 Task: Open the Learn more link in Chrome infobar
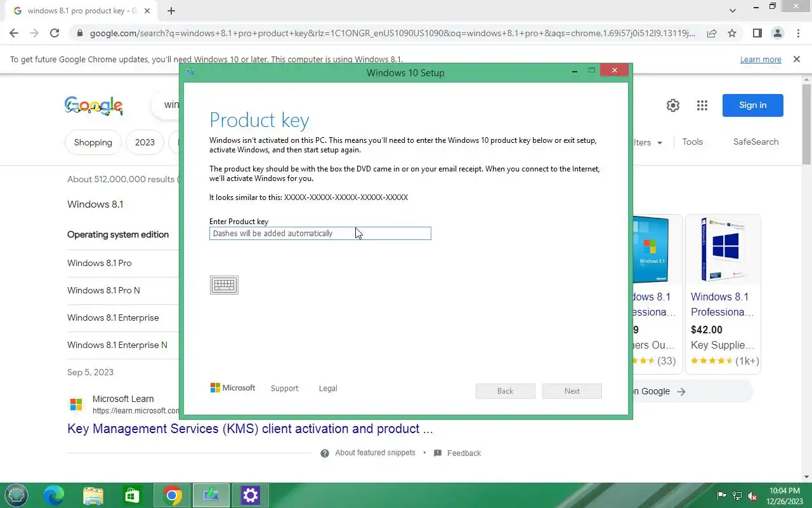[x=761, y=59]
